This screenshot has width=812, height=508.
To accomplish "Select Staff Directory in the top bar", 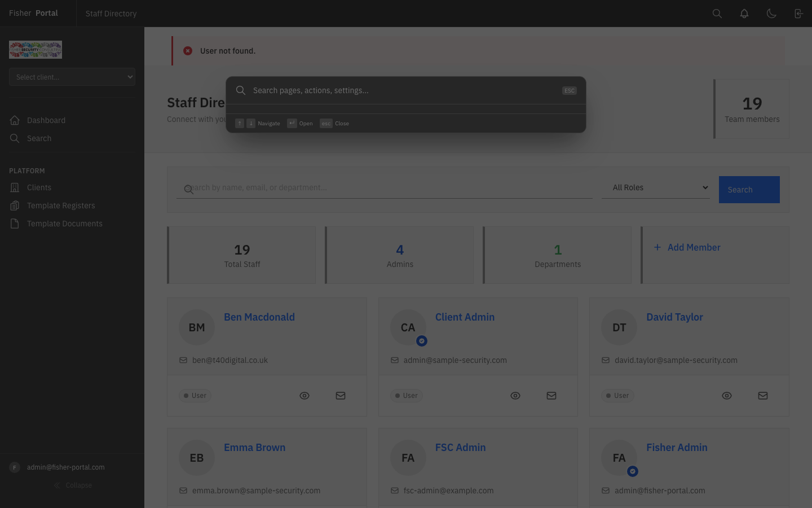I will point(111,13).
